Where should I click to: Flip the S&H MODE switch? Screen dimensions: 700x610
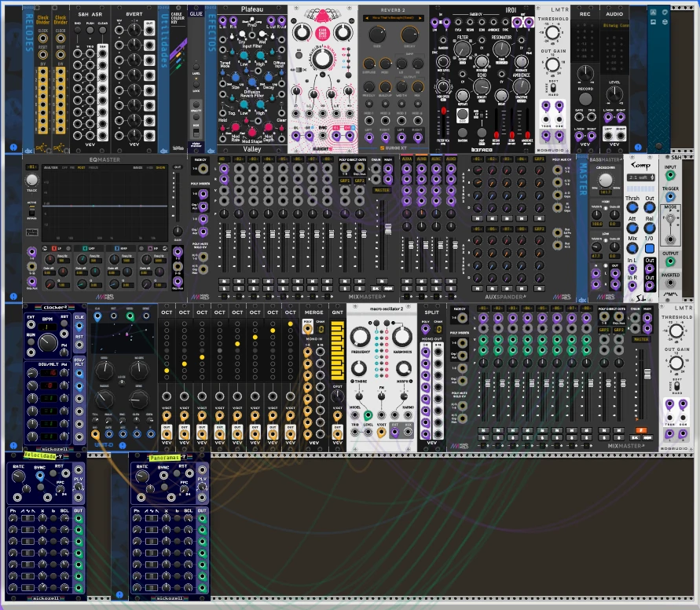[x=670, y=219]
